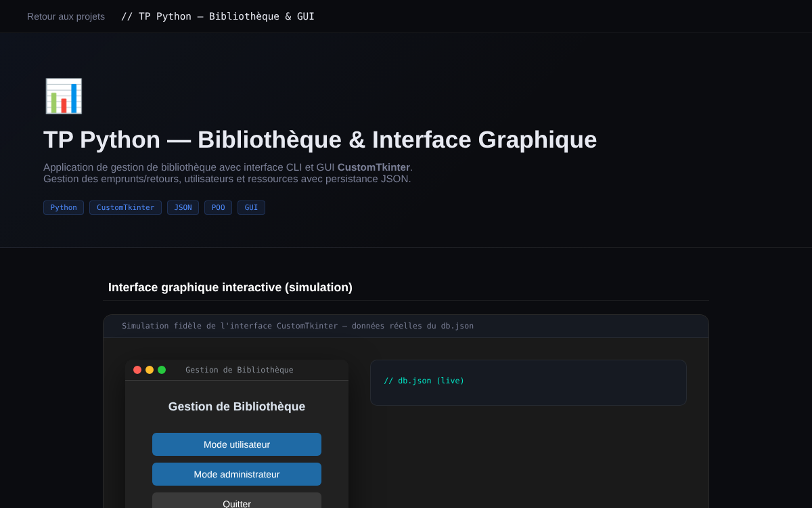Click breadcrumb '// TP Python — Bibliothèque & GUI'
Viewport: 812px width, 508px height.
tap(218, 16)
